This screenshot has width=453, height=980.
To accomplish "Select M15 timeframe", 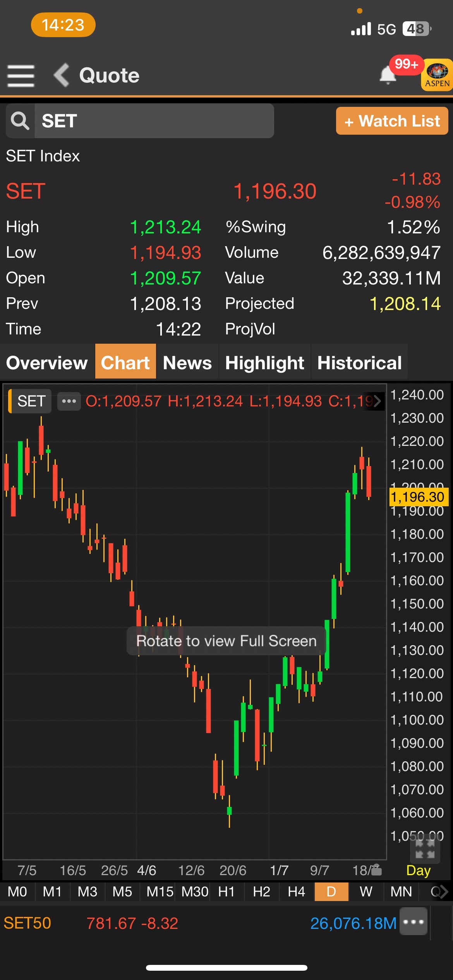I will coord(160,892).
